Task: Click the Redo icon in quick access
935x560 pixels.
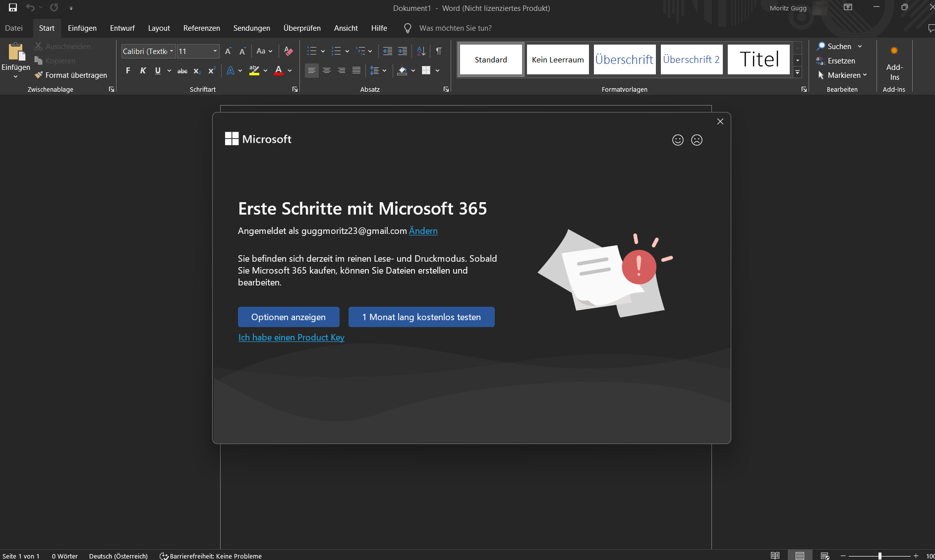Action: coord(54,7)
